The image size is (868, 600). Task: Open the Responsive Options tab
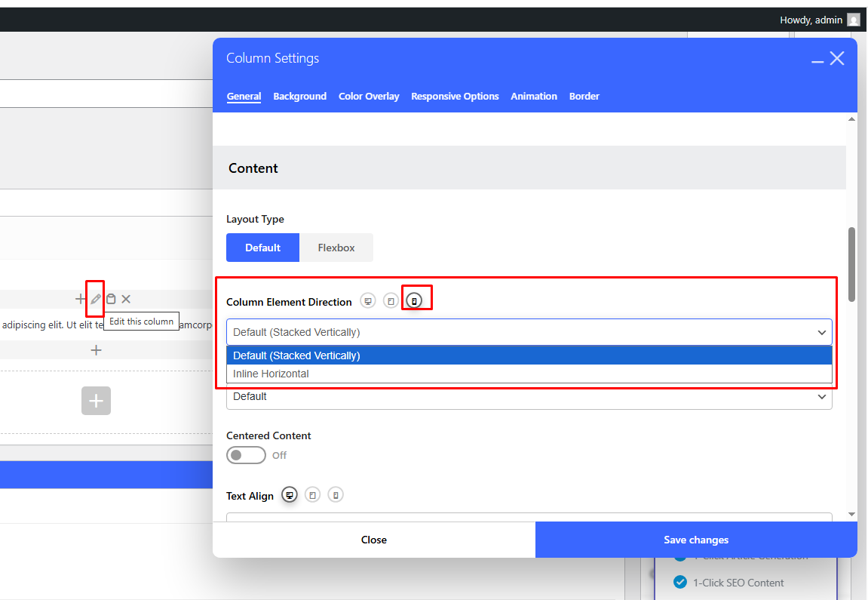point(455,97)
